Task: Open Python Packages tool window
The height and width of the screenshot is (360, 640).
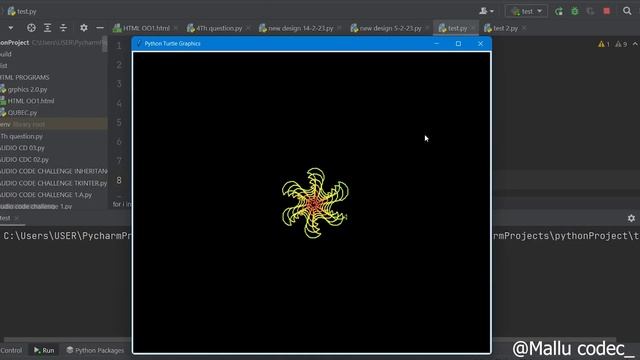Action: pyautogui.click(x=95, y=350)
